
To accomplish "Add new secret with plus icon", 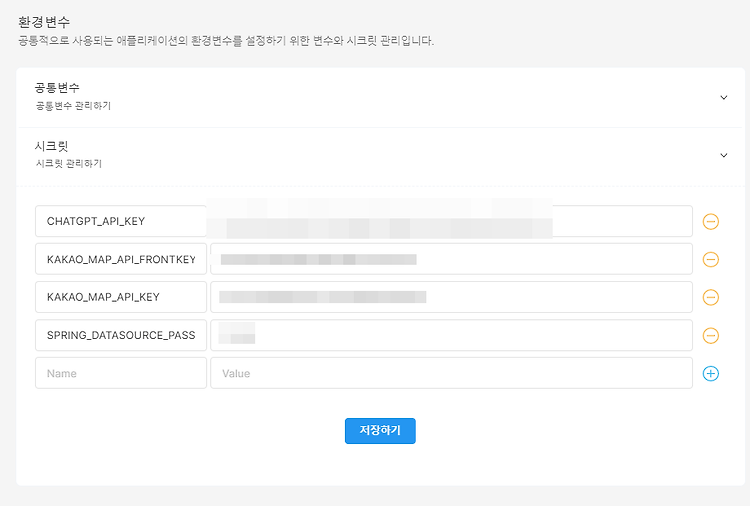I will 710,373.
